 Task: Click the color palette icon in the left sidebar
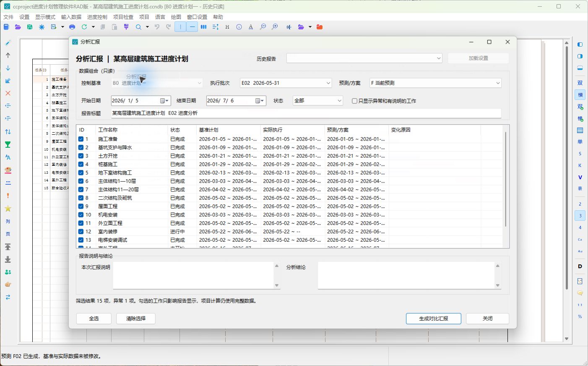pos(8,170)
